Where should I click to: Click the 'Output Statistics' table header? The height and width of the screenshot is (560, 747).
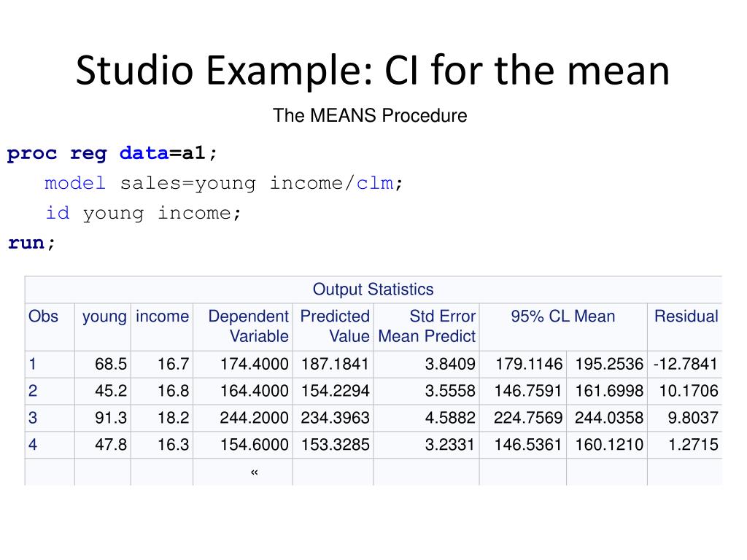click(x=373, y=289)
